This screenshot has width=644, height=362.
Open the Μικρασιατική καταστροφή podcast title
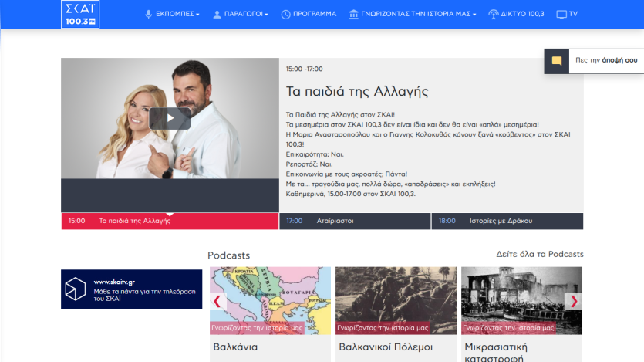click(x=496, y=352)
